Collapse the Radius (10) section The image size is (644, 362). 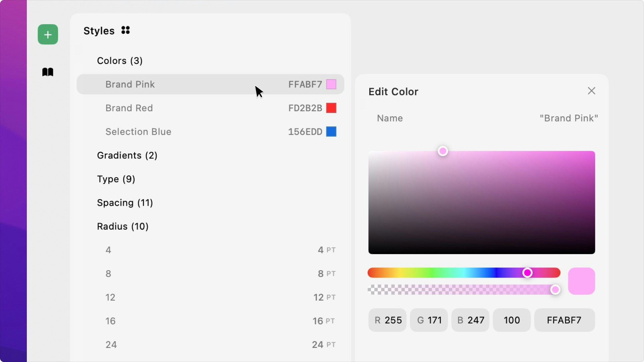pos(123,227)
